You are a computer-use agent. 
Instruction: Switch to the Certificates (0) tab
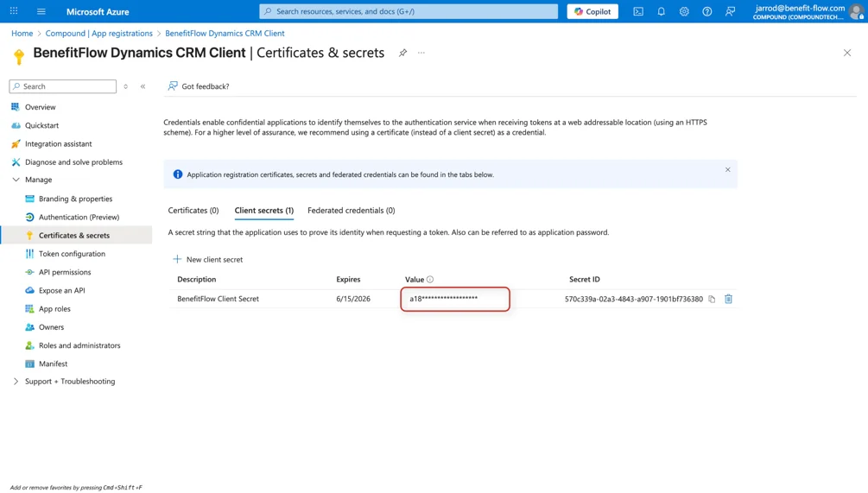(x=193, y=211)
